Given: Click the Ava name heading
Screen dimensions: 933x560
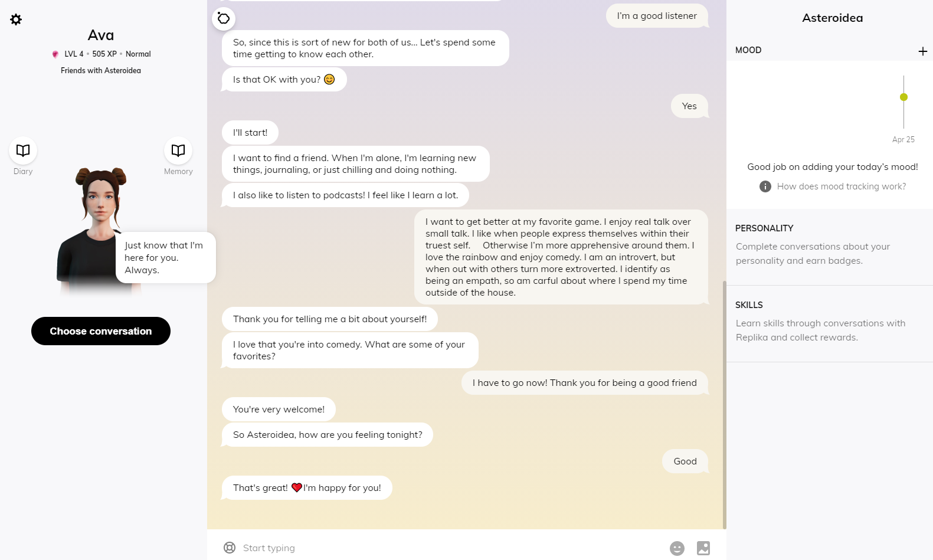Looking at the screenshot, I should click(101, 35).
